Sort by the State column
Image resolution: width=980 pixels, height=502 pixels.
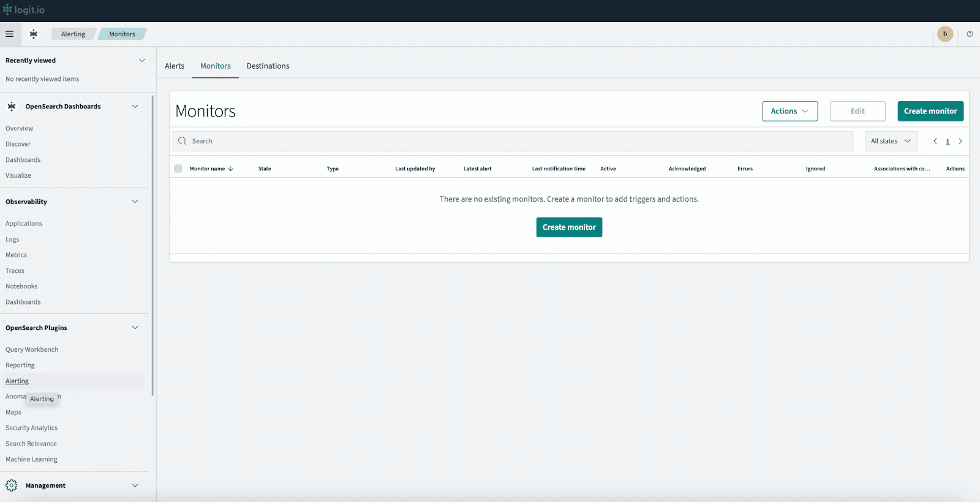(x=265, y=169)
